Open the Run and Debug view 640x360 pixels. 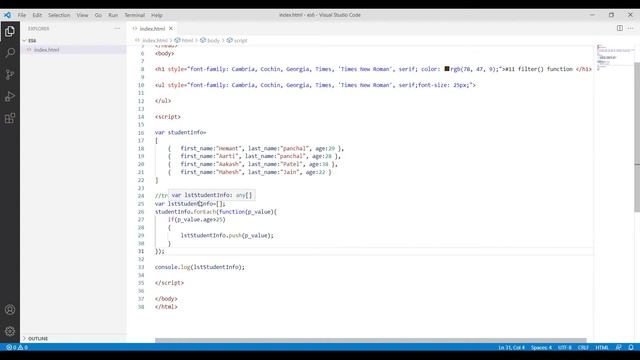pos(10,97)
